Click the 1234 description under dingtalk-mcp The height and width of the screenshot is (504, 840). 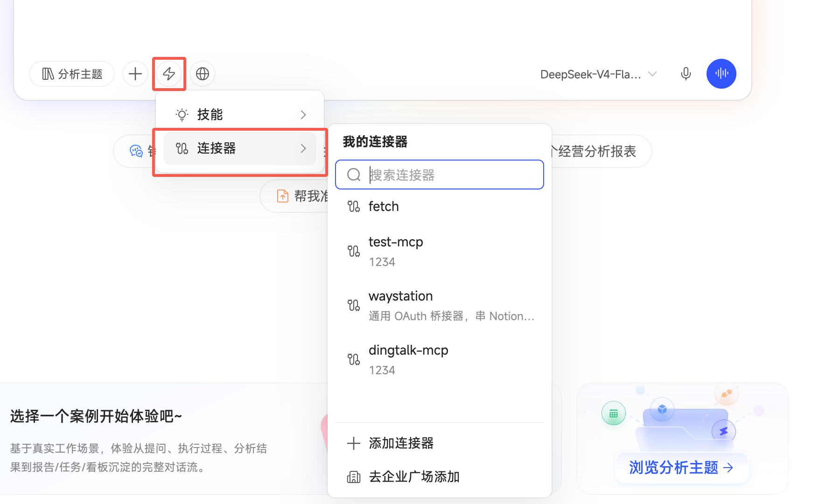tap(382, 371)
